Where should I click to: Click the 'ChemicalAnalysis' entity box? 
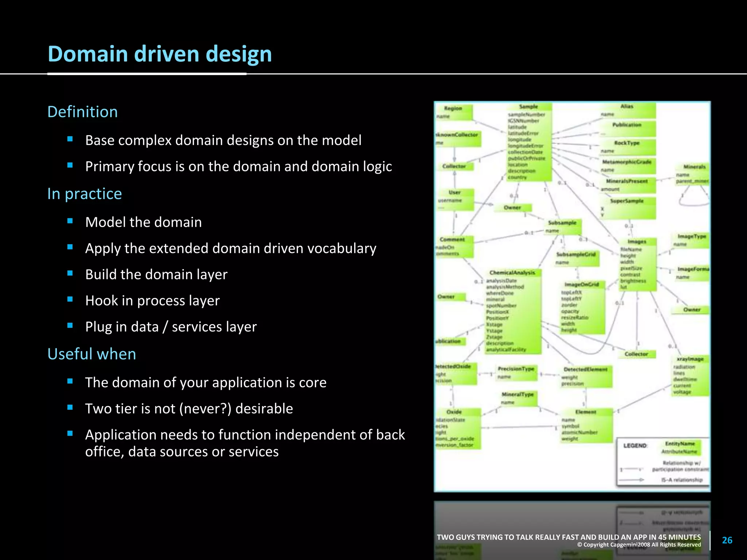512,312
